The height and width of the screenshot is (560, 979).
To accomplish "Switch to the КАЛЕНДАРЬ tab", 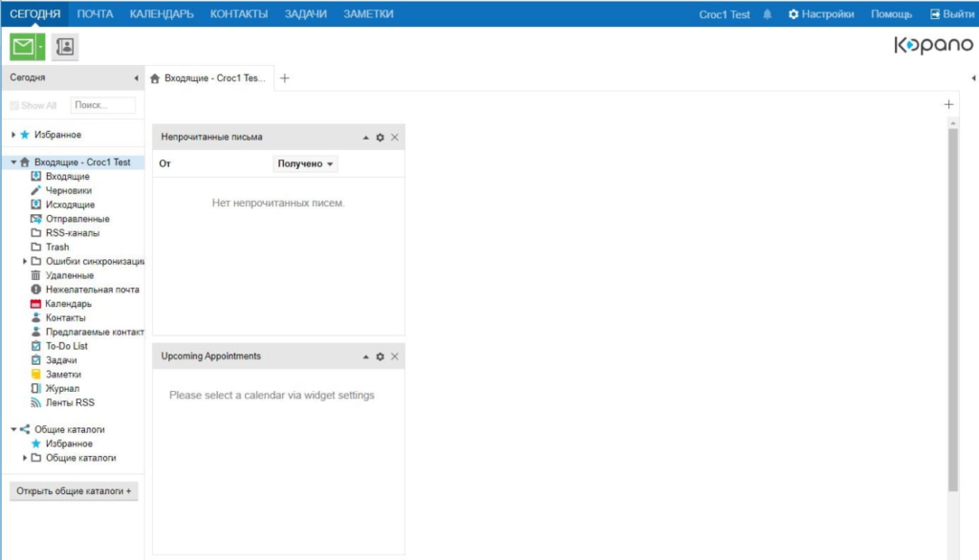I will 162,13.
